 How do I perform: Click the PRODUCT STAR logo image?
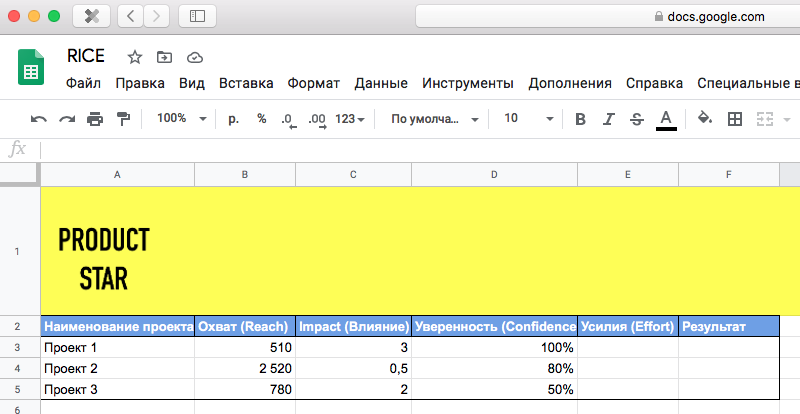pos(104,259)
